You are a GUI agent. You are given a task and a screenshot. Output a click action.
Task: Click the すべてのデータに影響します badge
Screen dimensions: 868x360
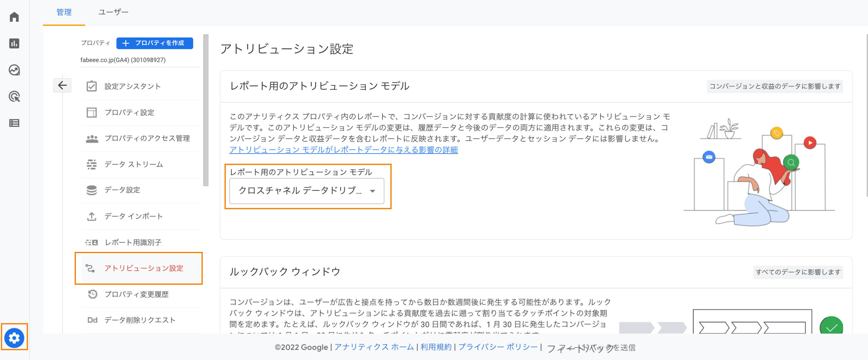click(798, 272)
